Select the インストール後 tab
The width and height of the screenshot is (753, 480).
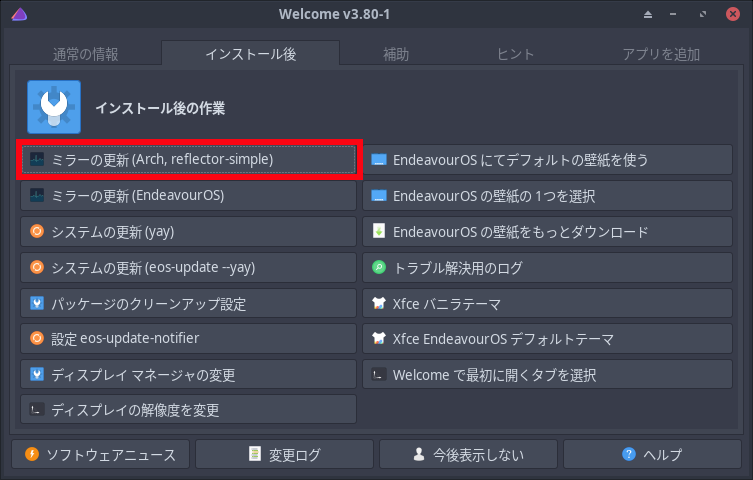[251, 54]
